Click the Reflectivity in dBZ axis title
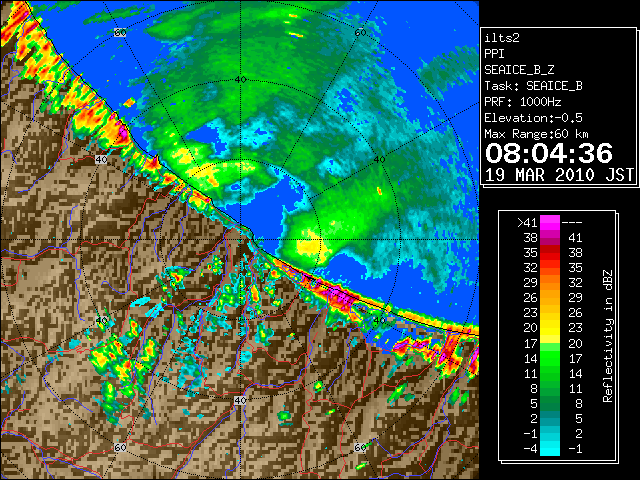Image resolution: width=640 pixels, height=480 pixels. (608, 336)
